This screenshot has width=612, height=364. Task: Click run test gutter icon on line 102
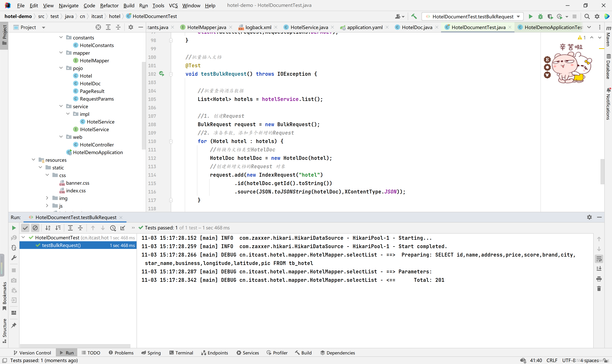pos(161,74)
